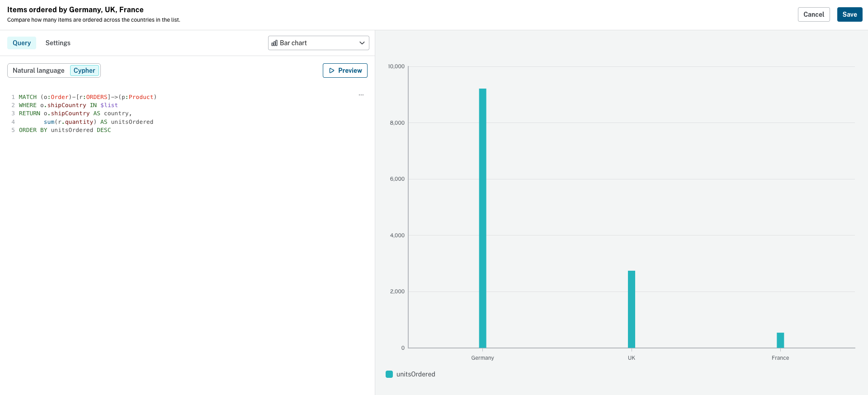
Task: Click the Germany label on the x-axis
Action: click(482, 358)
